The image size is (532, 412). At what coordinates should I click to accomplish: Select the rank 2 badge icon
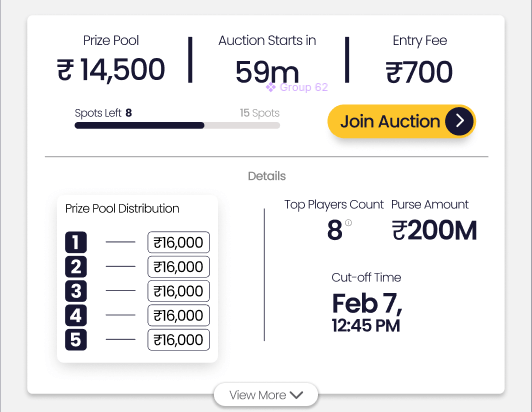pos(76,267)
